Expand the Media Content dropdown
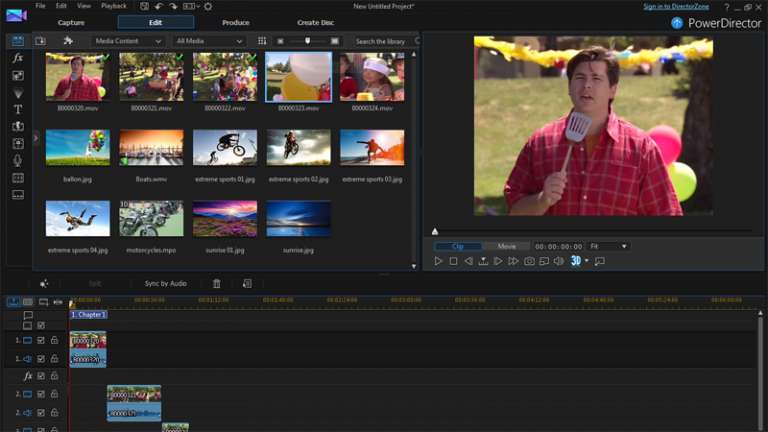 point(128,41)
